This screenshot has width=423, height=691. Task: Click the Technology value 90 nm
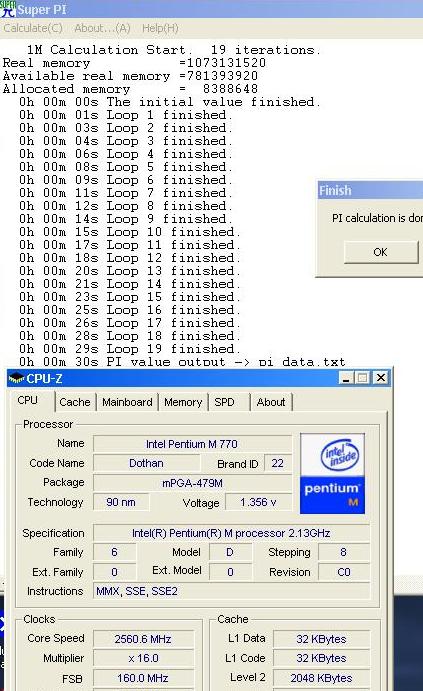(x=121, y=502)
